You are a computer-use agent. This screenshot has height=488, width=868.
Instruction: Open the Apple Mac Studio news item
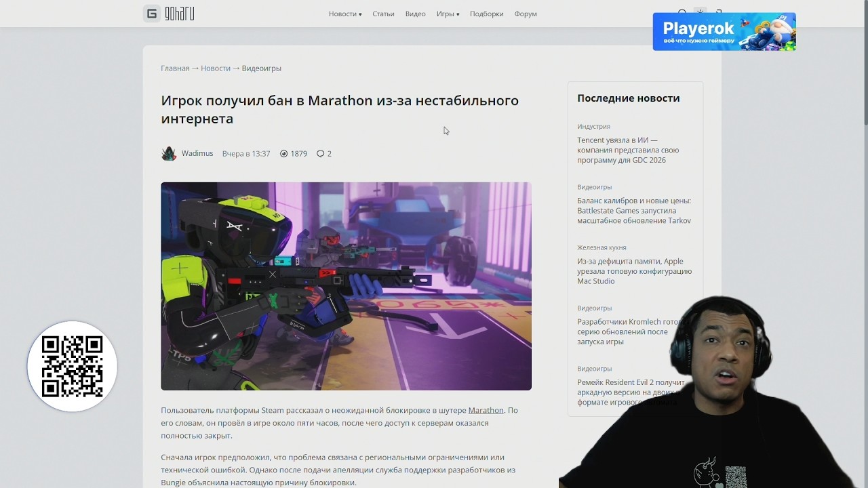tap(634, 271)
